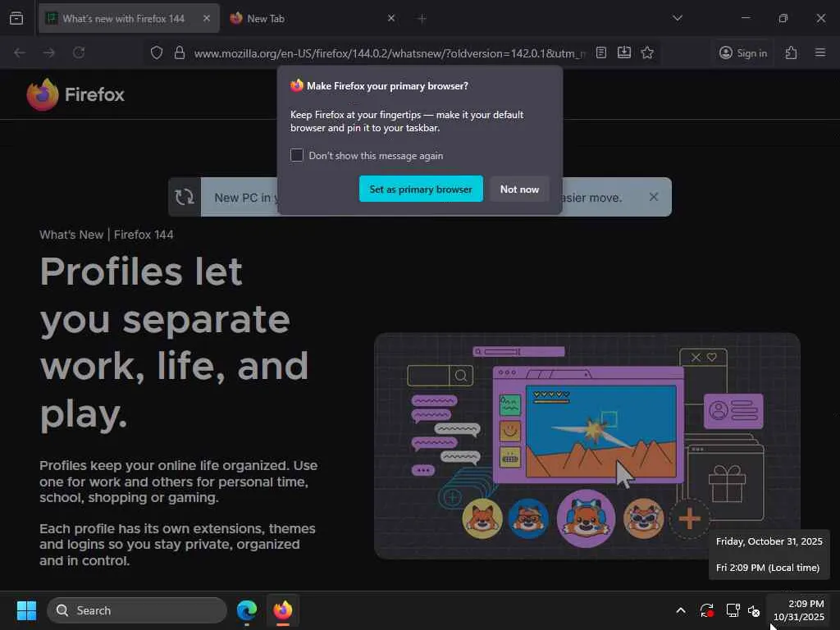Set Firefox as primary browser
This screenshot has height=630, width=840.
point(421,189)
